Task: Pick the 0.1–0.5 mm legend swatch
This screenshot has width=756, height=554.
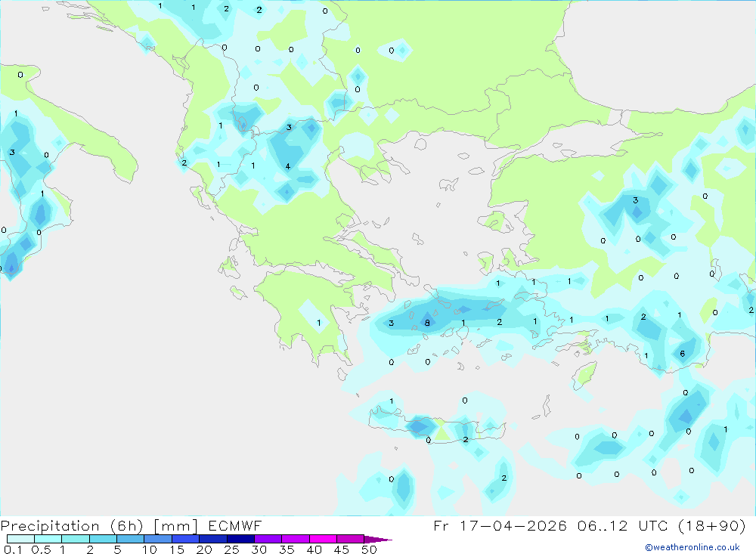Action: pos(20,539)
